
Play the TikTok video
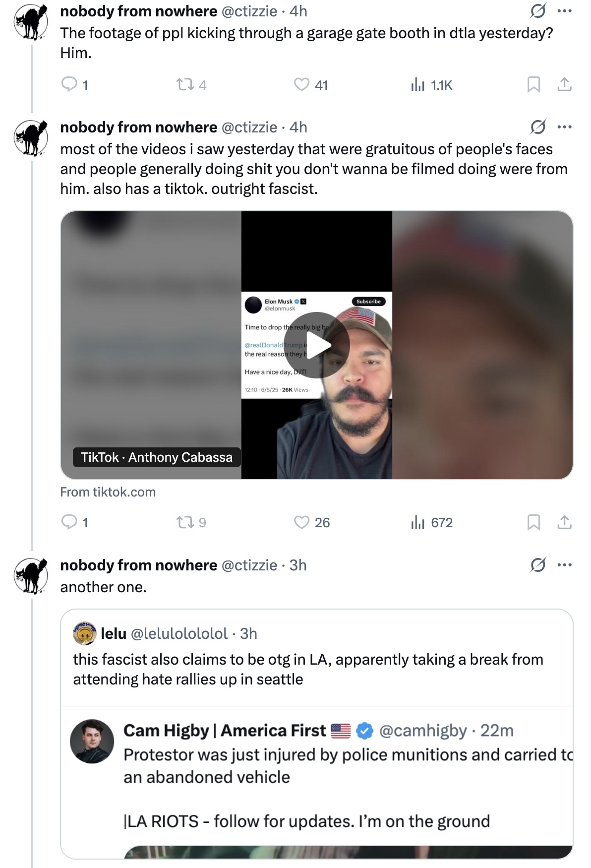(x=317, y=345)
